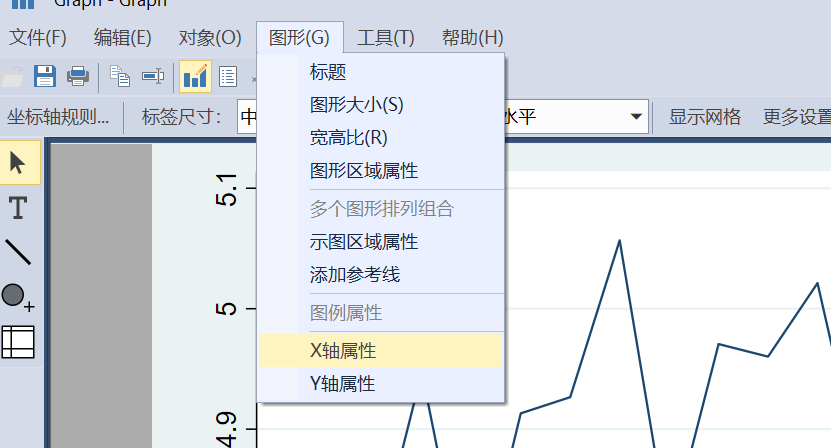This screenshot has width=831, height=448.
Task: Choose 示图区域属性 menu entry
Action: click(381, 242)
